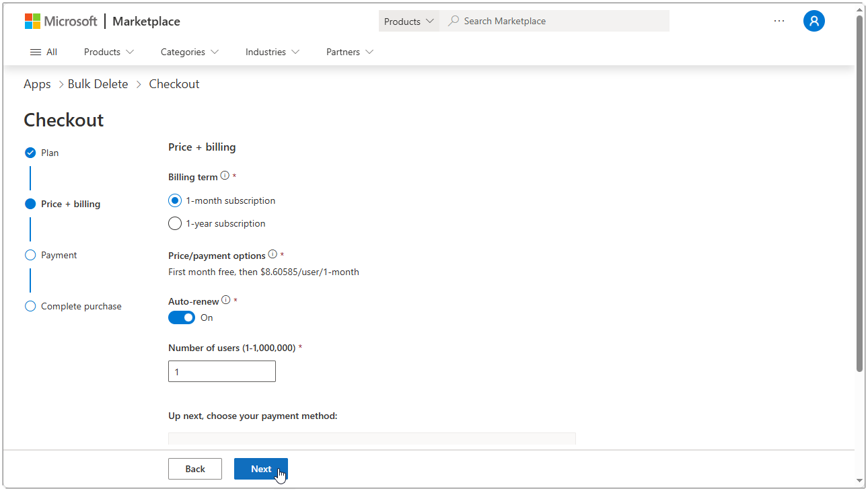Click the Next button
The image size is (868, 491).
260,469
